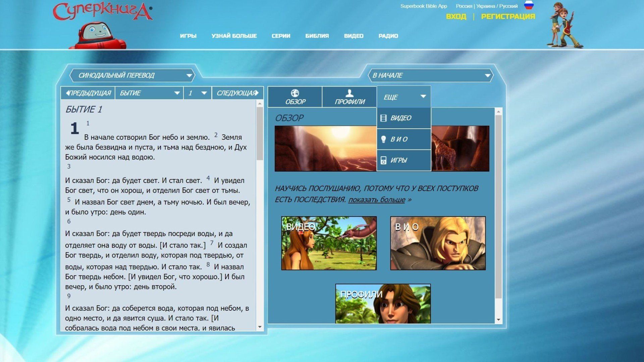Click the overview panel scroll up arrow
The image size is (644, 362).
(x=498, y=111)
